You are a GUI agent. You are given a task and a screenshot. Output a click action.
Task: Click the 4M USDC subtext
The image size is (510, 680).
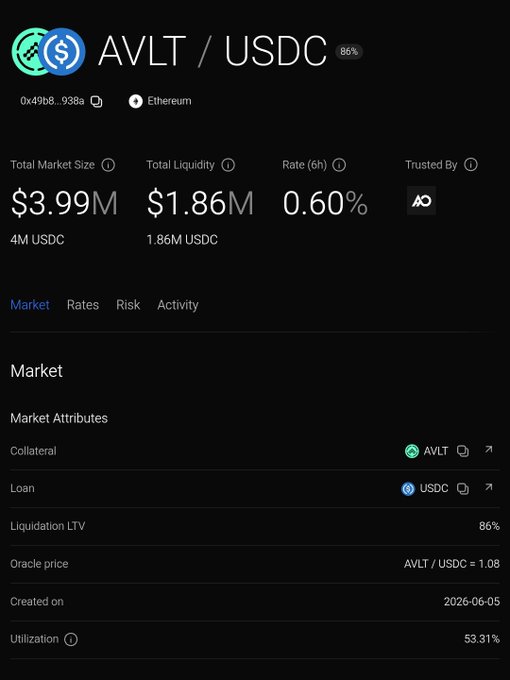(37, 240)
